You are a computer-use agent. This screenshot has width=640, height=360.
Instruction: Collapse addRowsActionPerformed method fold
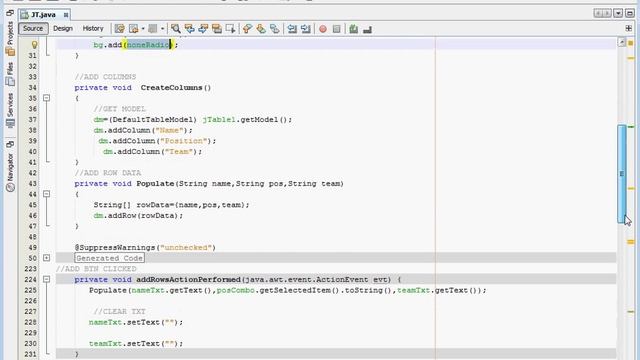pyautogui.click(x=47, y=279)
